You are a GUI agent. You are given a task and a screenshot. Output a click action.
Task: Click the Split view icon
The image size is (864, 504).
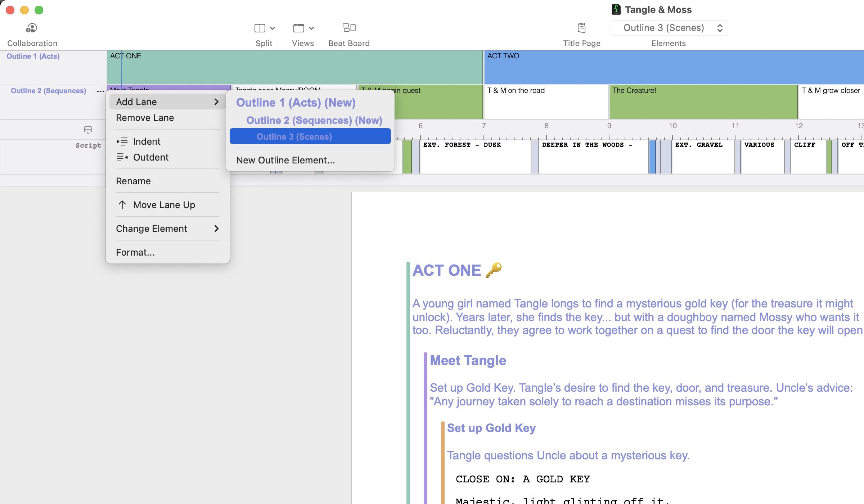click(260, 28)
